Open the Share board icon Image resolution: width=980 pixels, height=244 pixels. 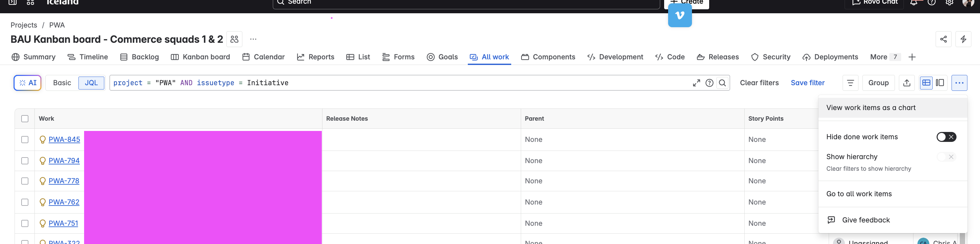click(944, 39)
